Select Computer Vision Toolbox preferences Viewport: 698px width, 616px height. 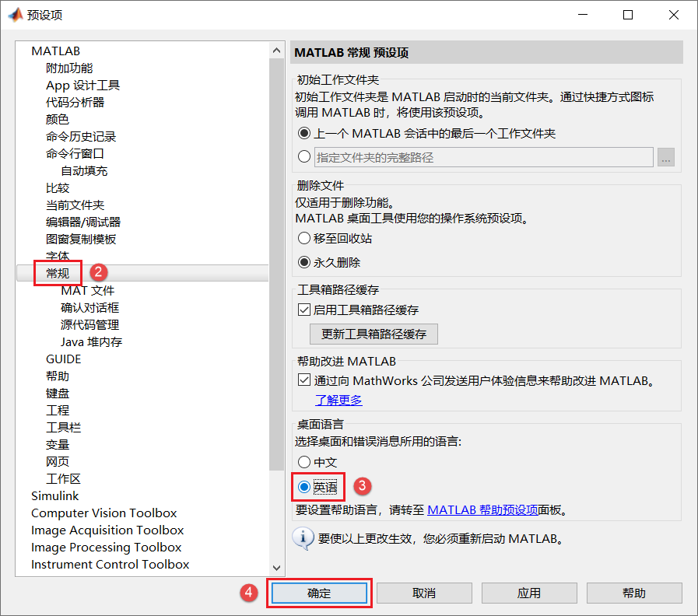tap(103, 513)
